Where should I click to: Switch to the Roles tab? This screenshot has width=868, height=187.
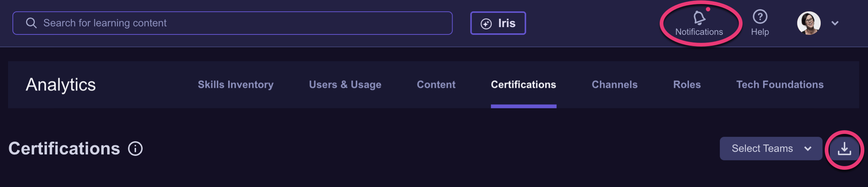(x=687, y=85)
